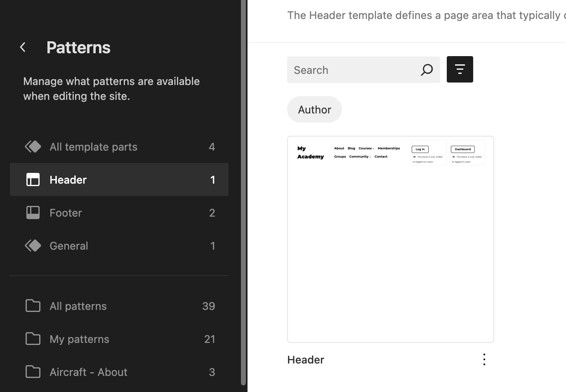
Task: Open the actions menu for Header pattern
Action: pos(484,359)
